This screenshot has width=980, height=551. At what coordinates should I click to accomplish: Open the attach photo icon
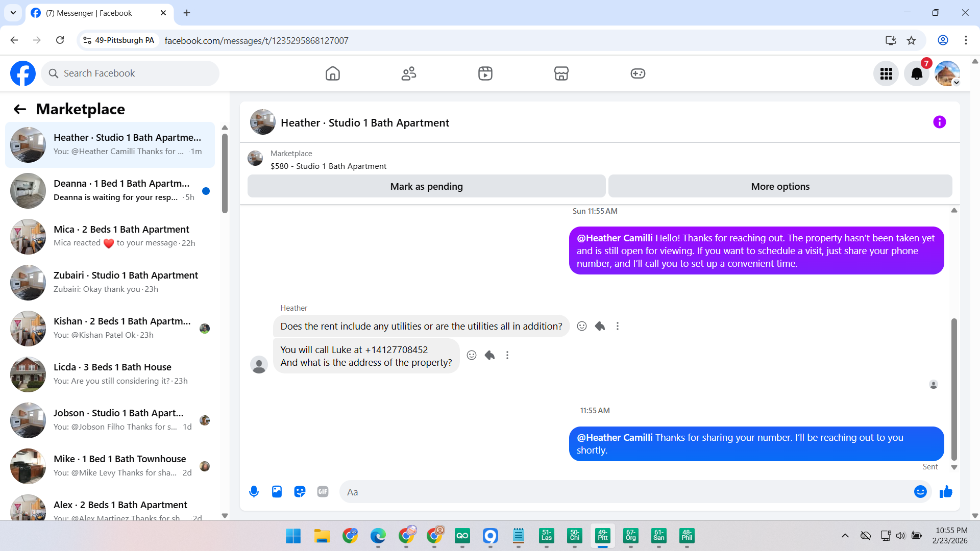coord(277,492)
